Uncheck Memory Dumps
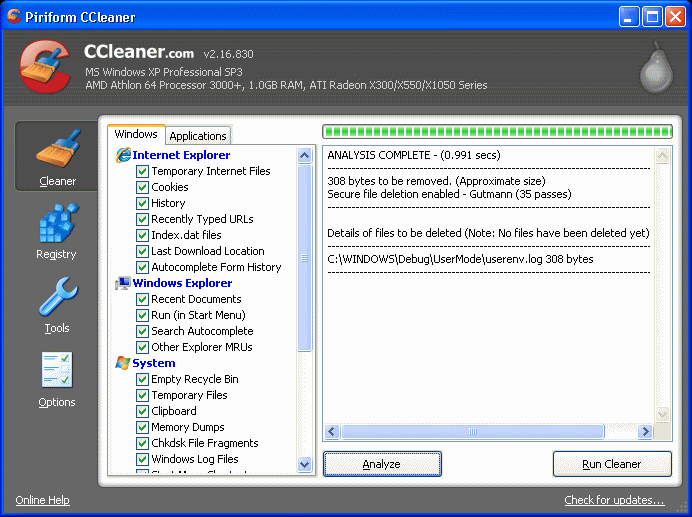692x517 pixels. [x=142, y=427]
